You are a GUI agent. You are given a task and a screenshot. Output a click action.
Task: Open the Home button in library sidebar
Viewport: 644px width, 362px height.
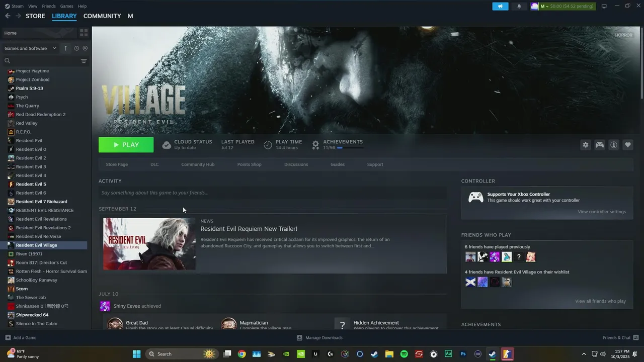(39, 33)
